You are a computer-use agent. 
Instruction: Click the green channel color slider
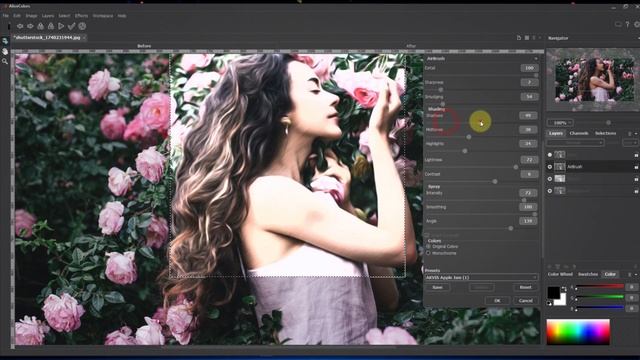pyautogui.click(x=600, y=297)
